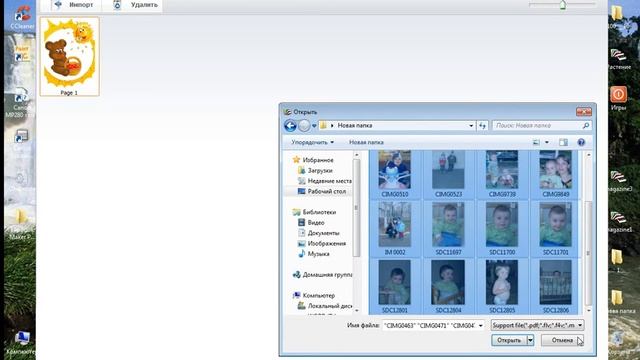Select Библиотеки in the sidebar

pyautogui.click(x=314, y=212)
